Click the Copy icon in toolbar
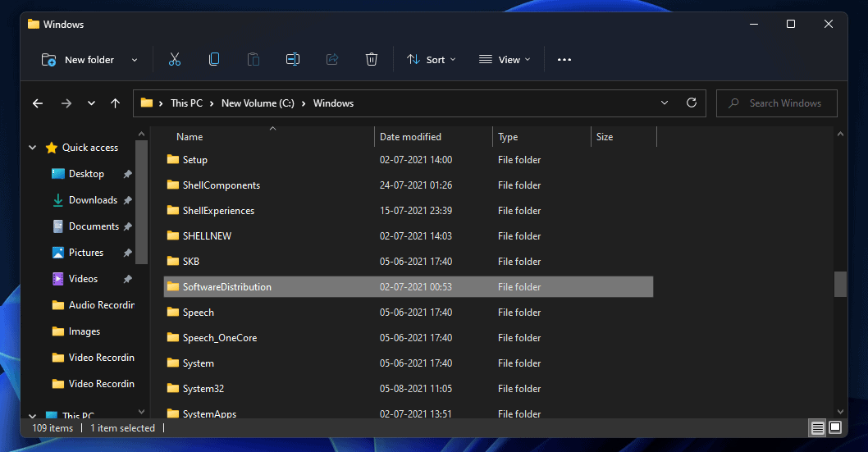868x452 pixels. click(214, 59)
